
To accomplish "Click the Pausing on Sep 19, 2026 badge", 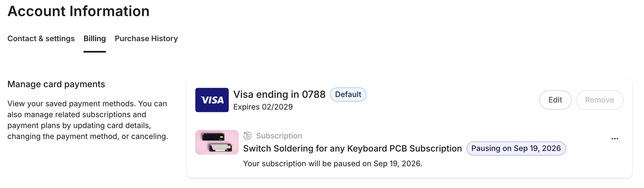I will (x=516, y=148).
